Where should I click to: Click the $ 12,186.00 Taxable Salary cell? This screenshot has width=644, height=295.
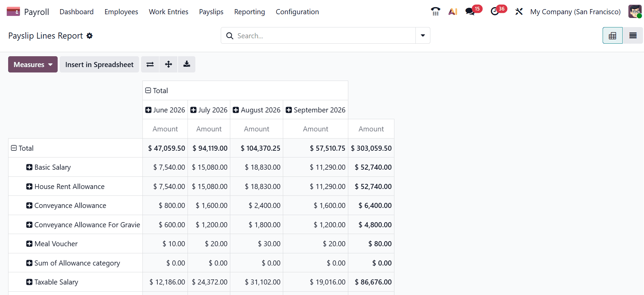pos(165,282)
